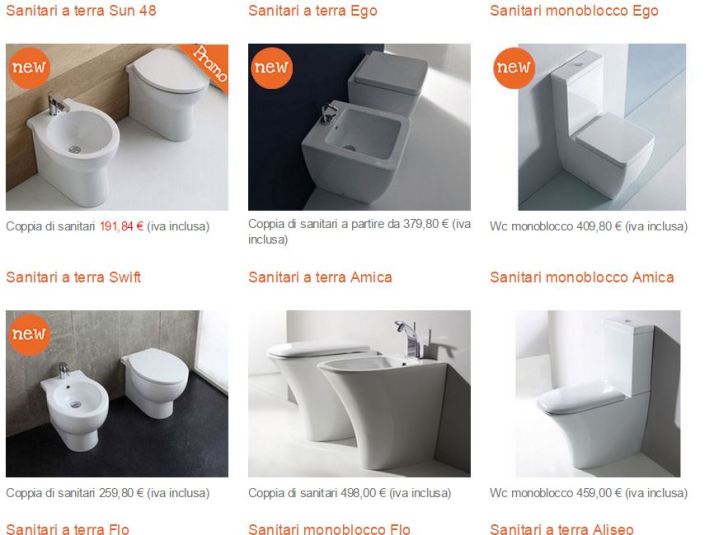This screenshot has width=714, height=535.
Task: Open Sanitari monoblocco Amica title link
Action: (581, 277)
